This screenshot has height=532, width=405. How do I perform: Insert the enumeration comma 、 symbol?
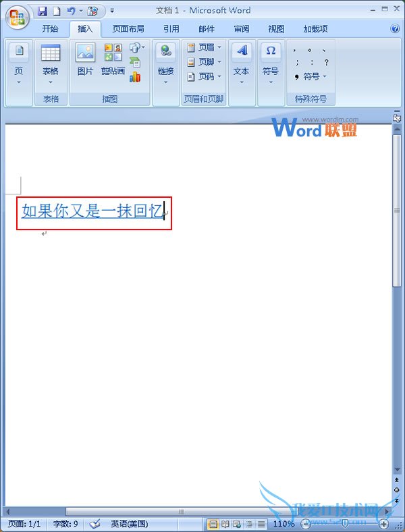(x=324, y=50)
